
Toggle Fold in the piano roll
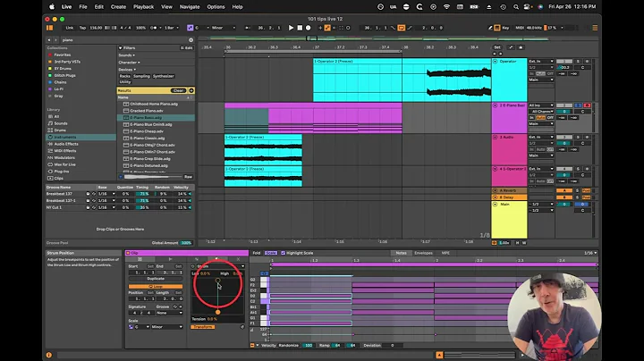click(257, 253)
